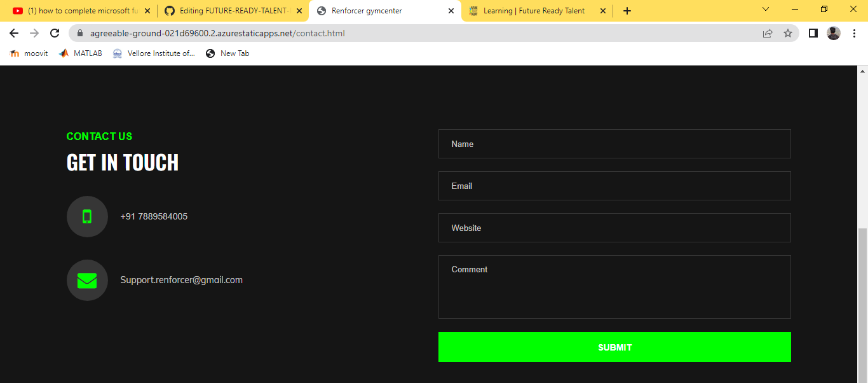Viewport: 868px width, 383px height.
Task: Click the back navigation arrow
Action: tap(13, 33)
